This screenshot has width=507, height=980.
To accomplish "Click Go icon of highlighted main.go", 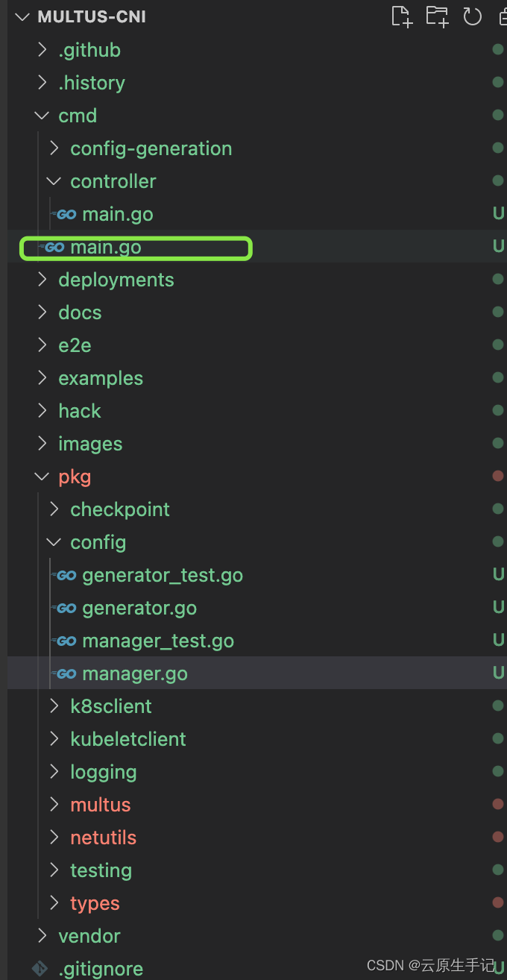I will pos(54,247).
